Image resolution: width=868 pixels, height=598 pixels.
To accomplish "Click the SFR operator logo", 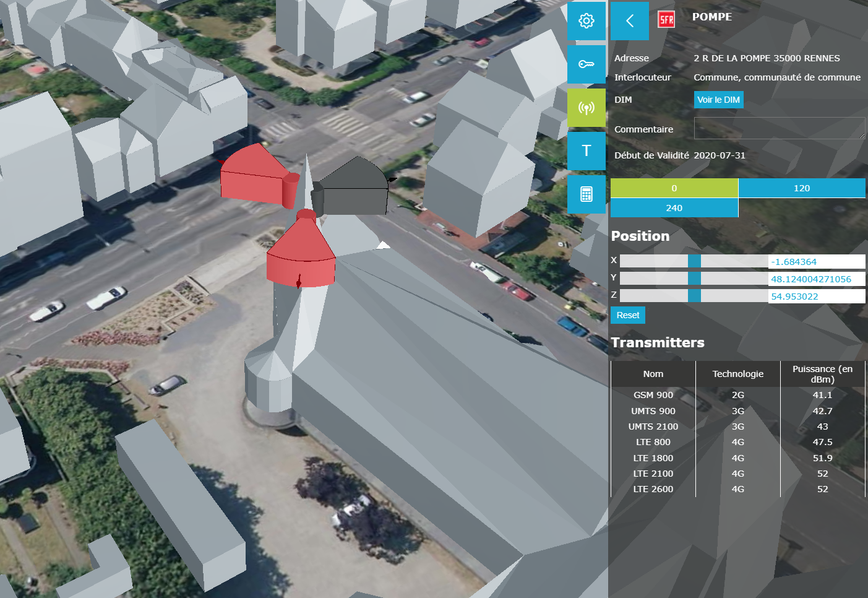I will tap(666, 19).
